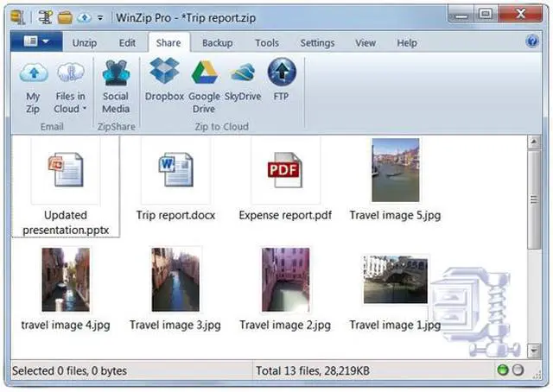Click the Travel image 2.jpg label

285,325
